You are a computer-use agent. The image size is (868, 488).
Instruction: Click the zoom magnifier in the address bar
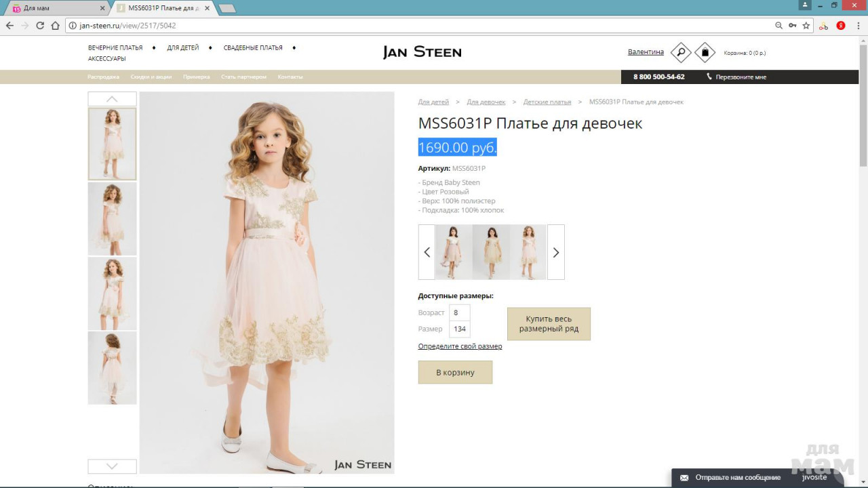tap(778, 26)
